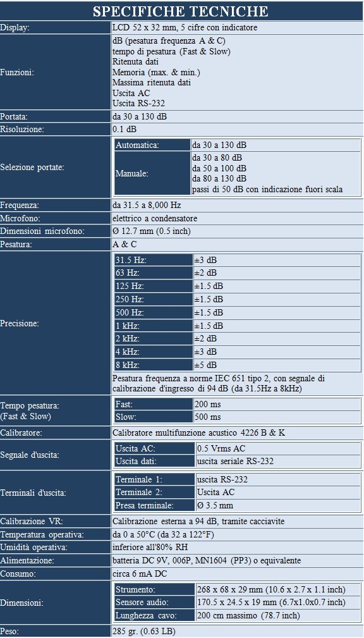Click the 'Ritenuta dati' line
364x638 pixels.
[135, 62]
